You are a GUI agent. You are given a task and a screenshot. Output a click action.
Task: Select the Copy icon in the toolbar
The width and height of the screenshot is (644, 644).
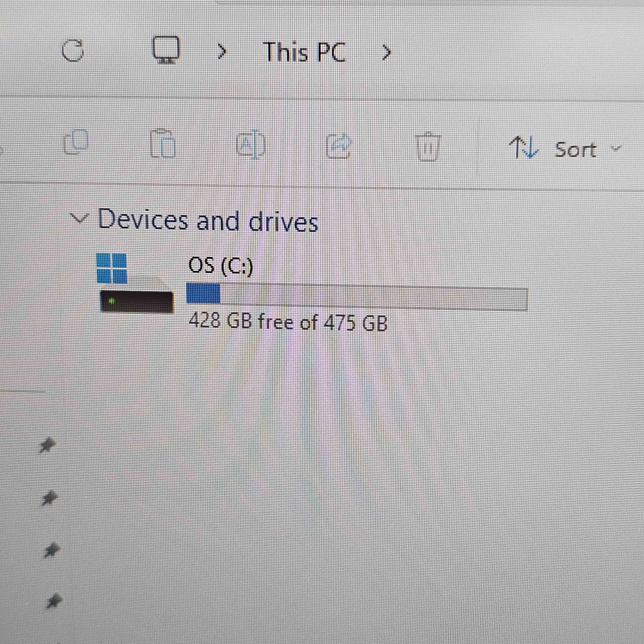[76, 143]
